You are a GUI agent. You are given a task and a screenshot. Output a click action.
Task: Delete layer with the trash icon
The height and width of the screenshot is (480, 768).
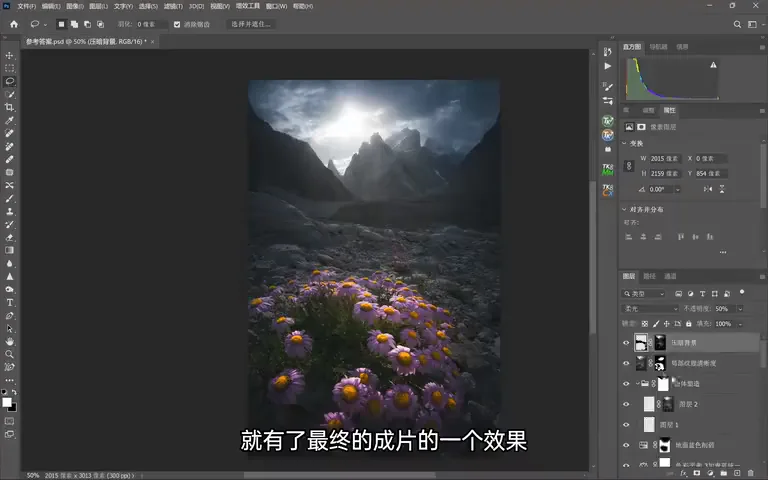point(750,474)
